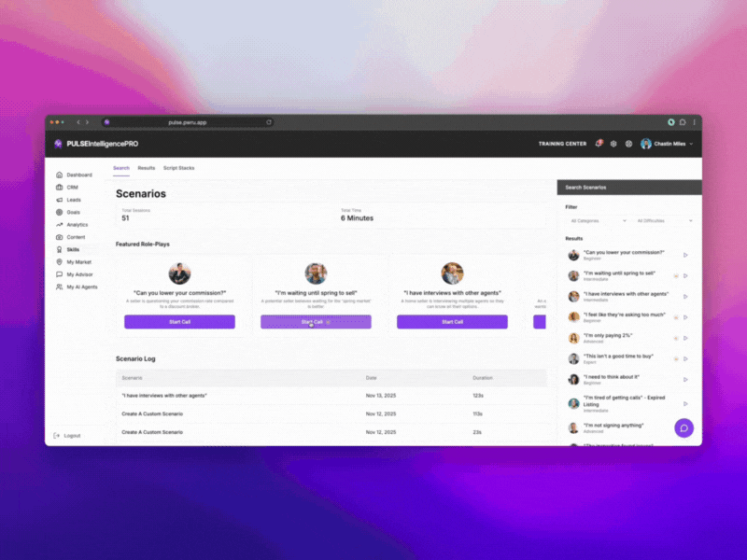Play "I feel like they're asking too much" result
Image resolution: width=747 pixels, height=560 pixels.
(x=685, y=317)
